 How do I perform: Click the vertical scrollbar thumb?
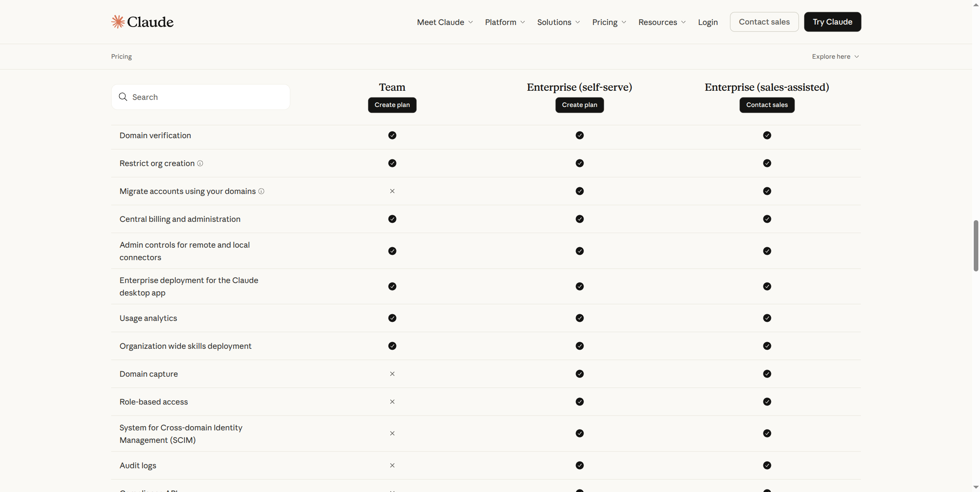click(x=976, y=246)
